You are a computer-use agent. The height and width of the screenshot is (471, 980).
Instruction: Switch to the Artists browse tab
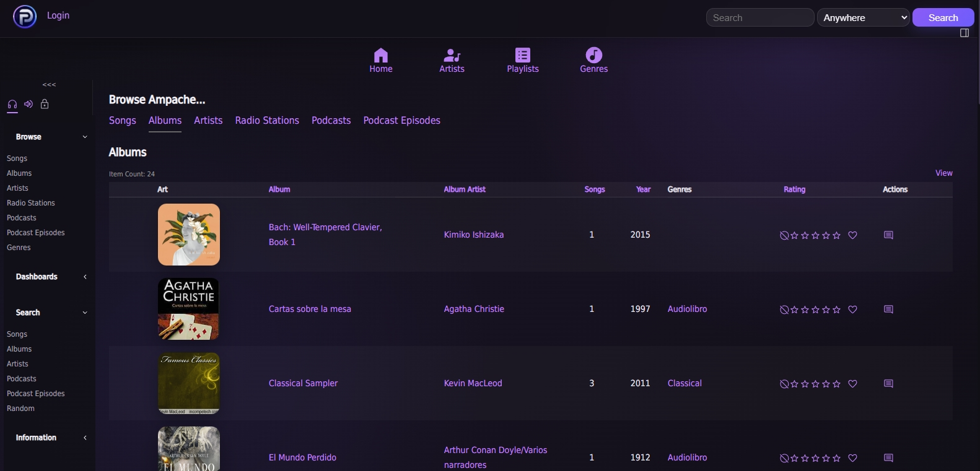coord(208,120)
